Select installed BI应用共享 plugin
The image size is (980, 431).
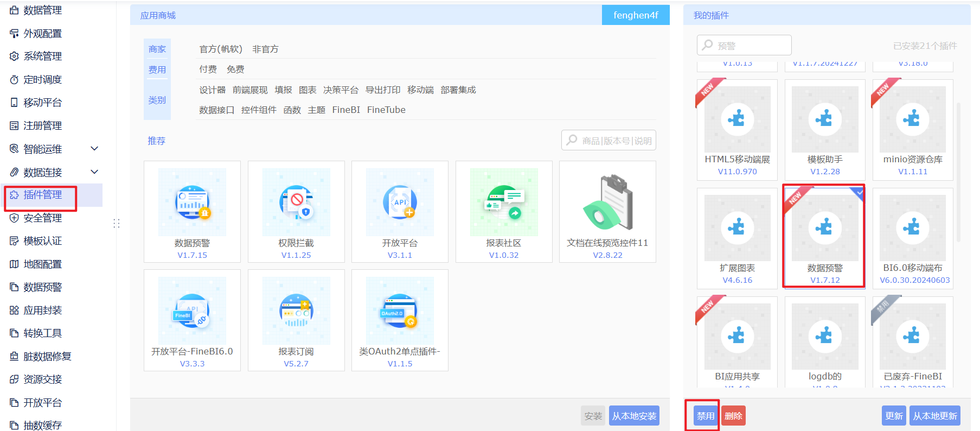click(737, 342)
